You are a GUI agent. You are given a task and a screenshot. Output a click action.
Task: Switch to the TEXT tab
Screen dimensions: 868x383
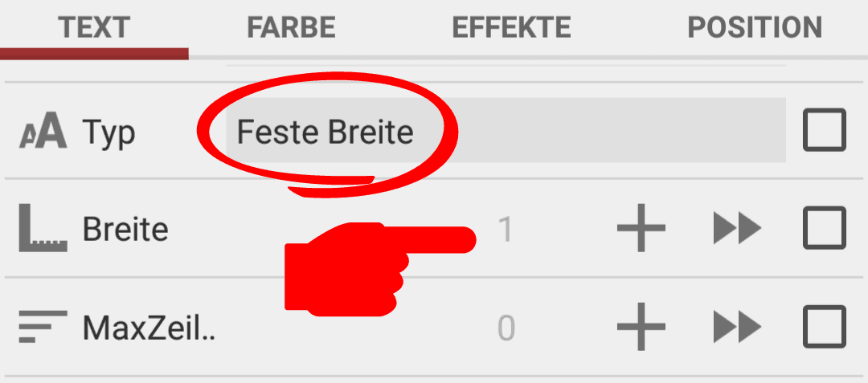(94, 28)
